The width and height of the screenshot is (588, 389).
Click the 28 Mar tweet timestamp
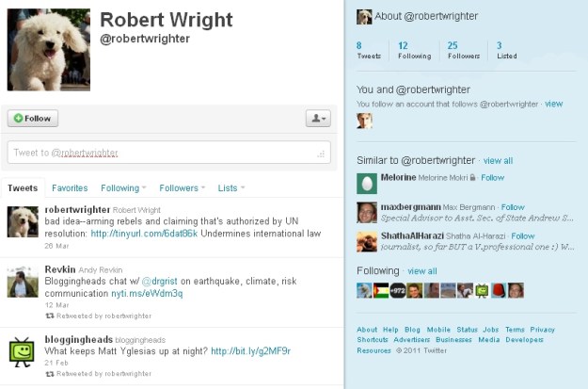pyautogui.click(x=56, y=246)
